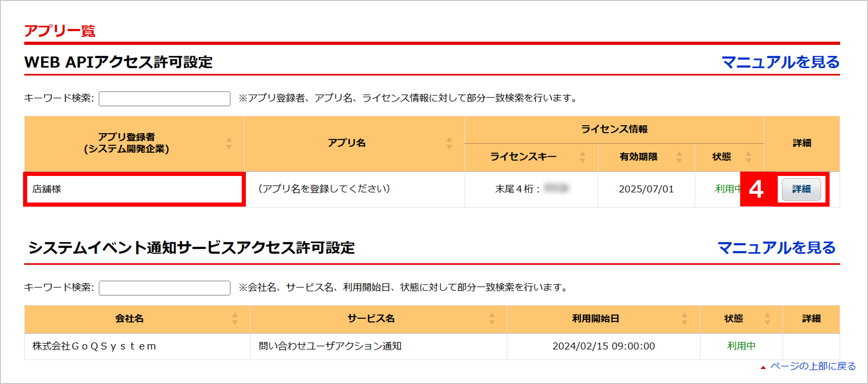The image size is (868, 384).
Task: Sort by サービス名 column arrows
Action: click(492, 319)
